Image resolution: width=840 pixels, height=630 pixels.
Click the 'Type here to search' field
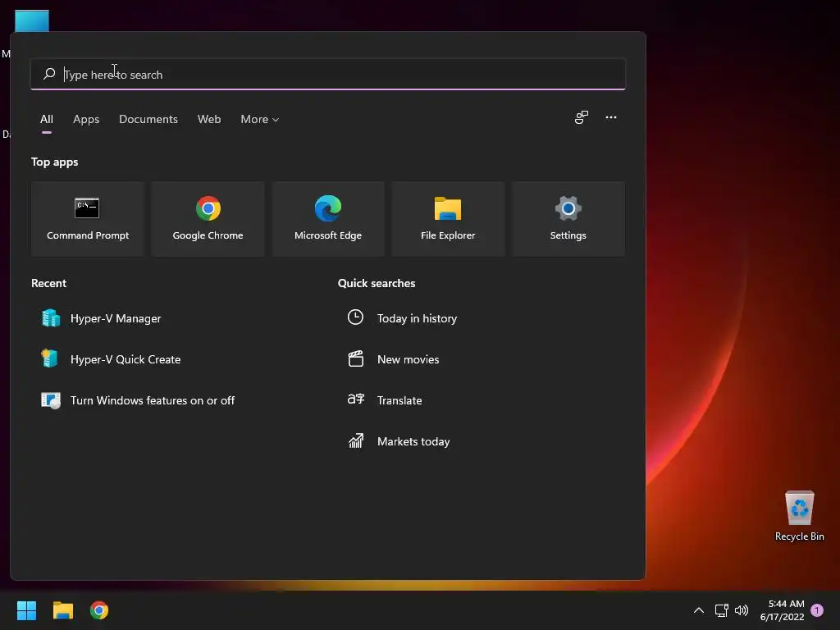(328, 74)
